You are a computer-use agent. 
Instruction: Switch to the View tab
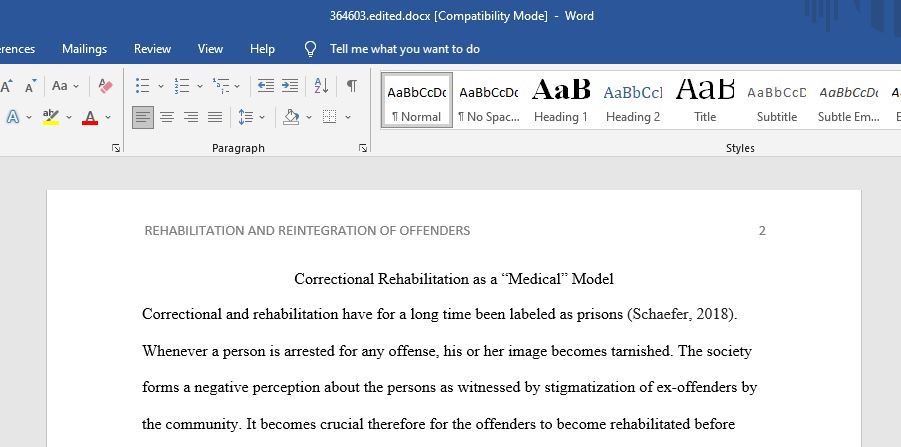click(210, 49)
